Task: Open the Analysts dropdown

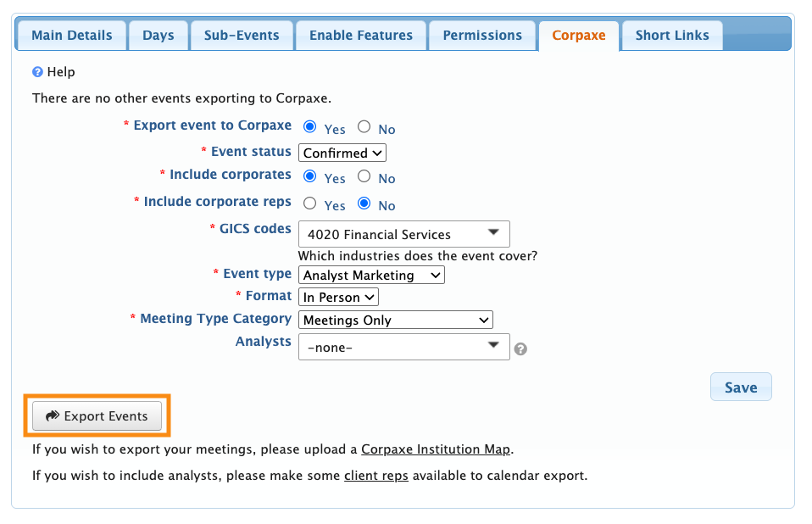Action: click(403, 346)
